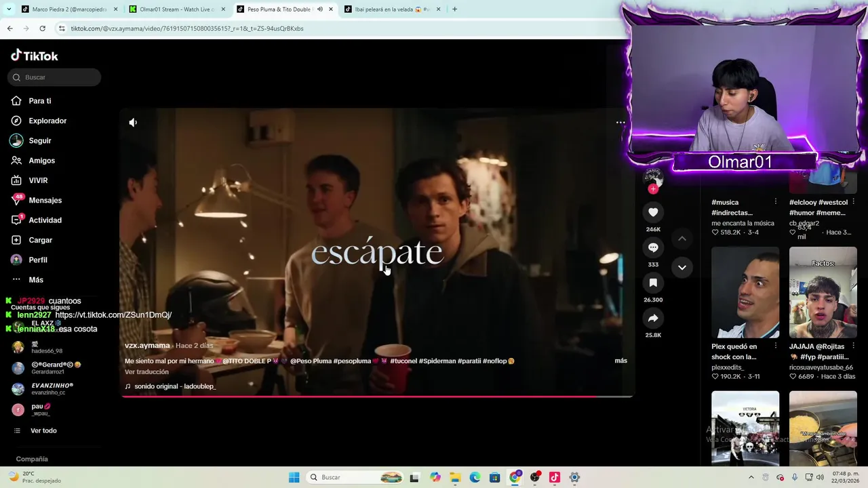Go to next video down arrow
This screenshot has height=488, width=868.
(682, 268)
